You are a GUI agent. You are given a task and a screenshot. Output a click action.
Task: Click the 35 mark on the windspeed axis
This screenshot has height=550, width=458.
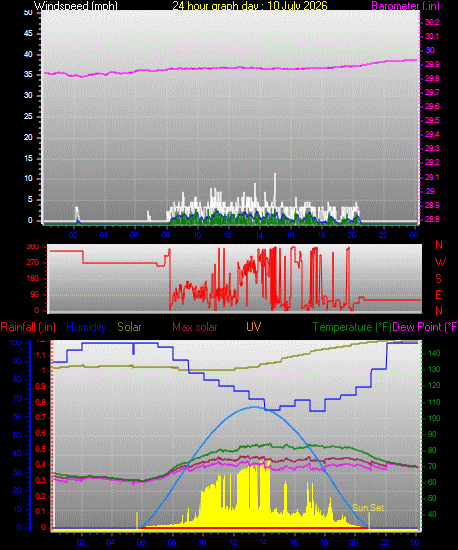(x=28, y=75)
